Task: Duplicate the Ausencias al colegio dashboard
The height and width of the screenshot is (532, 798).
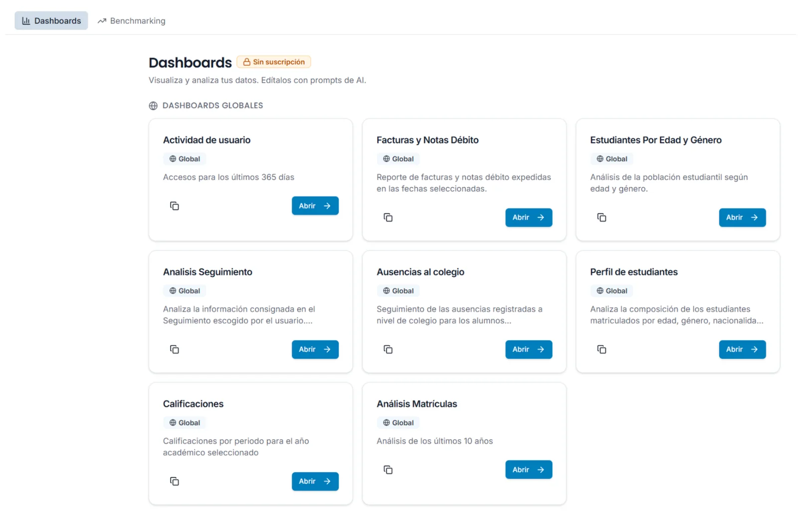Action: (x=388, y=350)
